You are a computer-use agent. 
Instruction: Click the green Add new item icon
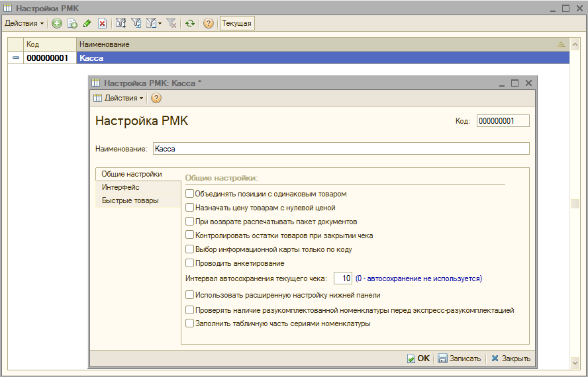pyautogui.click(x=57, y=23)
